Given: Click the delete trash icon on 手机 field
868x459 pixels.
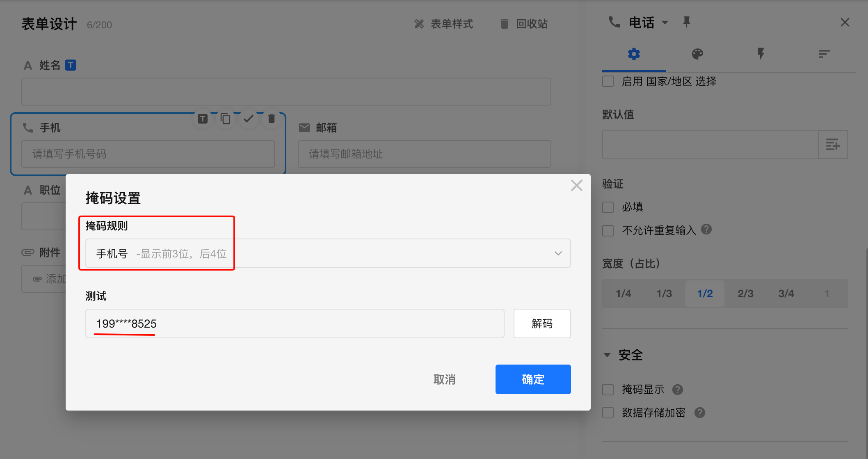Looking at the screenshot, I should point(271,119).
